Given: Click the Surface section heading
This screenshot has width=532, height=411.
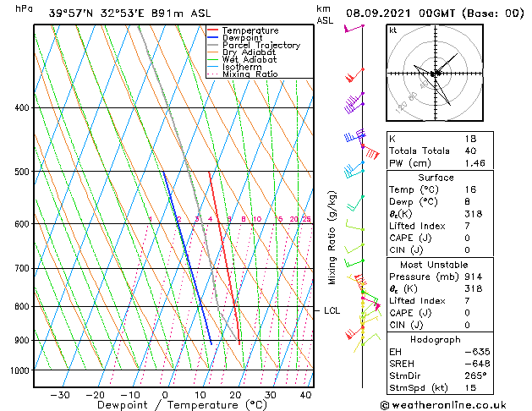Looking at the screenshot, I should (436, 178).
